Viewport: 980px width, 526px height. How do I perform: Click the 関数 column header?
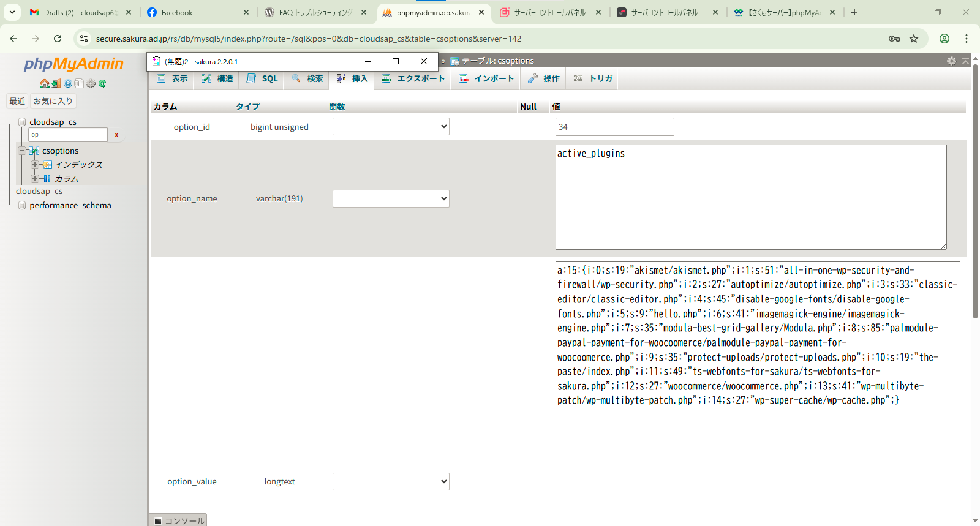click(x=337, y=107)
